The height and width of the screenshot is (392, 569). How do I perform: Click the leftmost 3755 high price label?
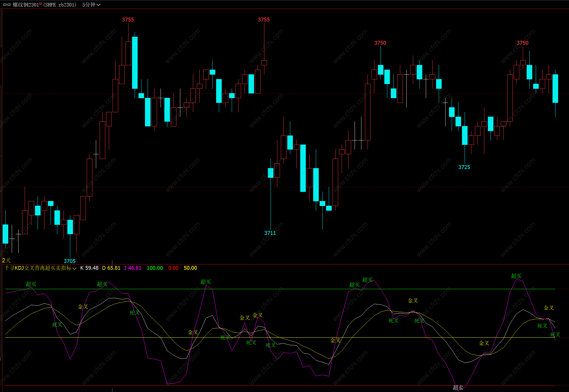pyautogui.click(x=128, y=20)
